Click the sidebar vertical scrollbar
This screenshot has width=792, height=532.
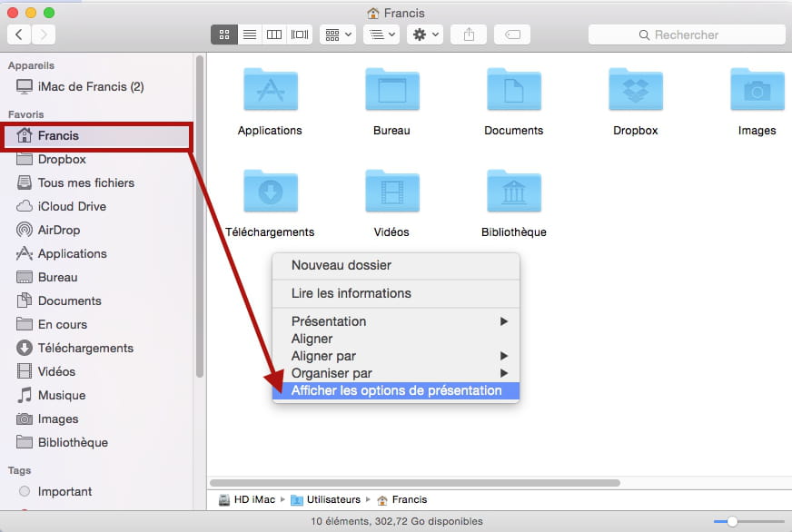click(x=200, y=216)
